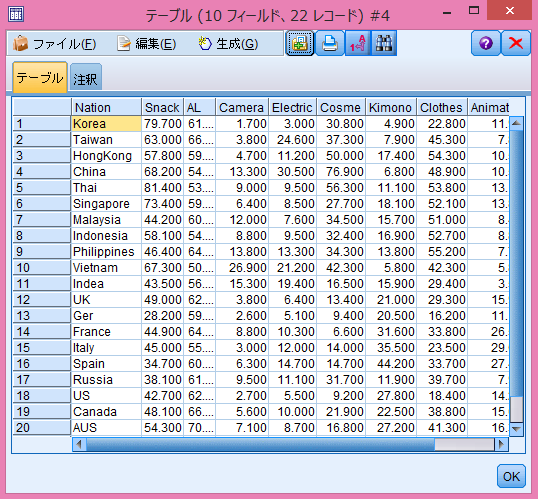Select the HongKong cell

(x=106, y=156)
